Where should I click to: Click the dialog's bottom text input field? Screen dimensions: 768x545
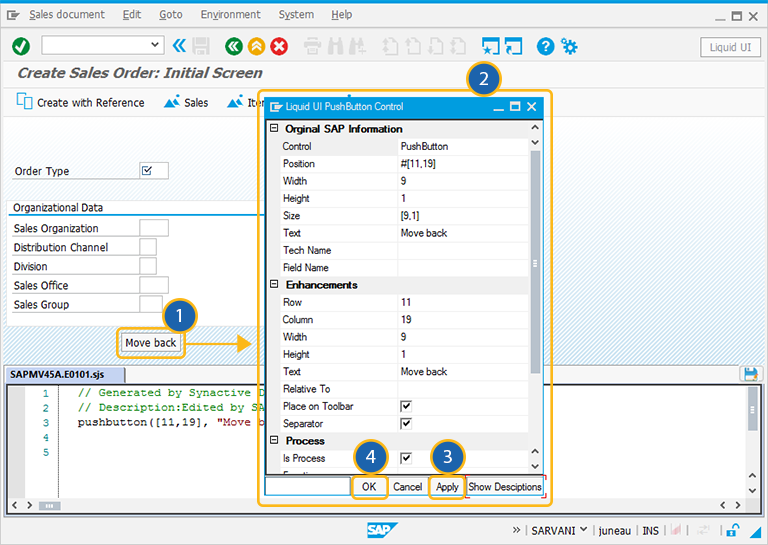[x=308, y=487]
